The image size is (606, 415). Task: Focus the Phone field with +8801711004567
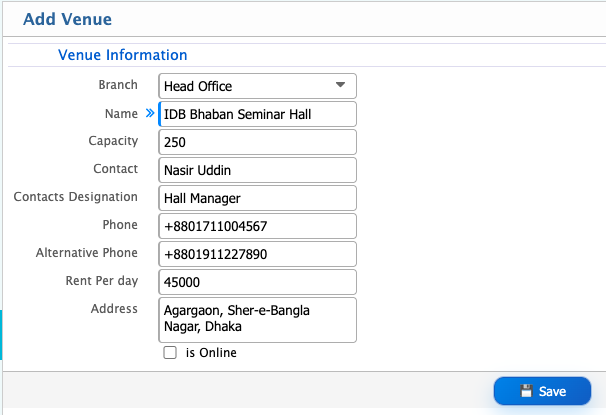click(x=257, y=226)
